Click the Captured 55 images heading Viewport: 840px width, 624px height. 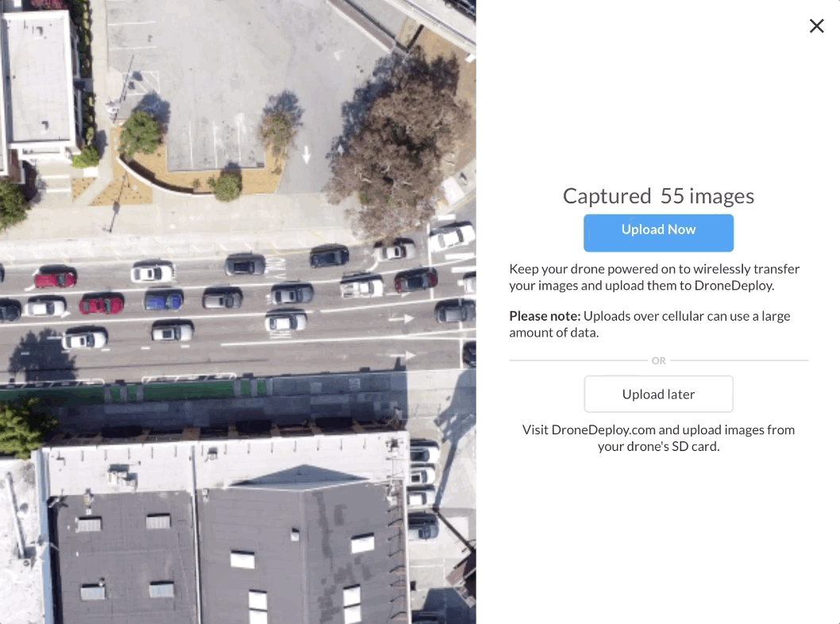coord(658,196)
